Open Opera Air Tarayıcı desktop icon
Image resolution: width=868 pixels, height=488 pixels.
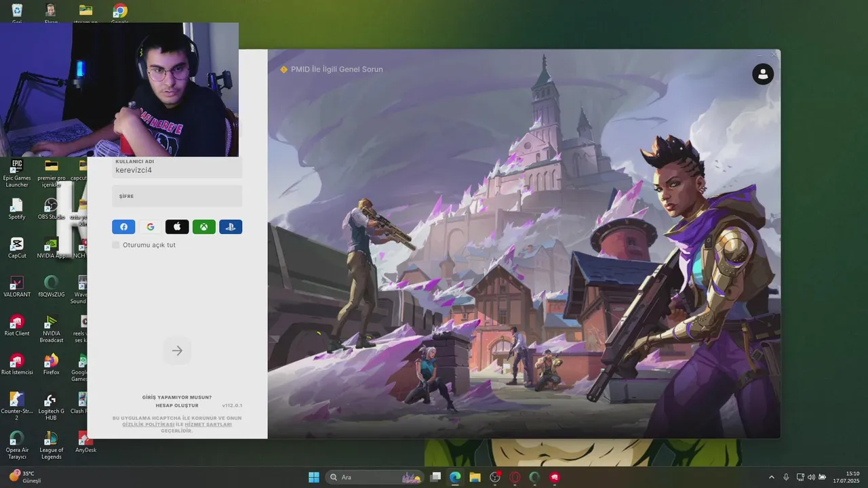pyautogui.click(x=17, y=445)
